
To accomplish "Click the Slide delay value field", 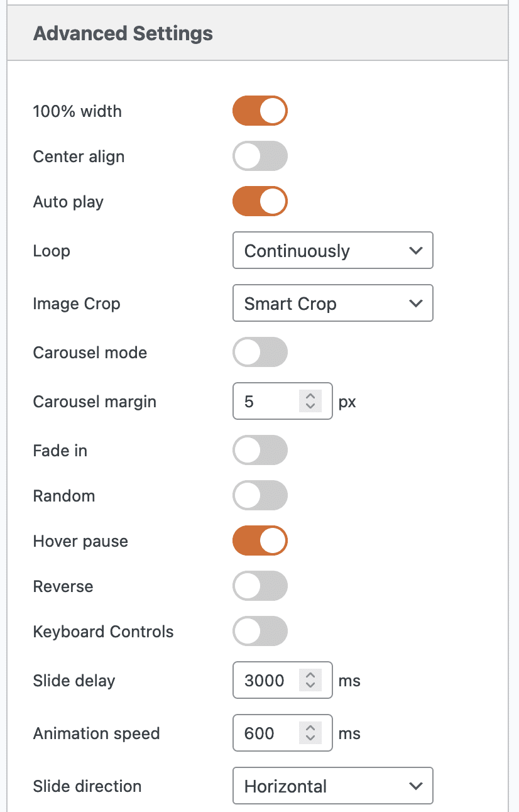I will [265, 681].
